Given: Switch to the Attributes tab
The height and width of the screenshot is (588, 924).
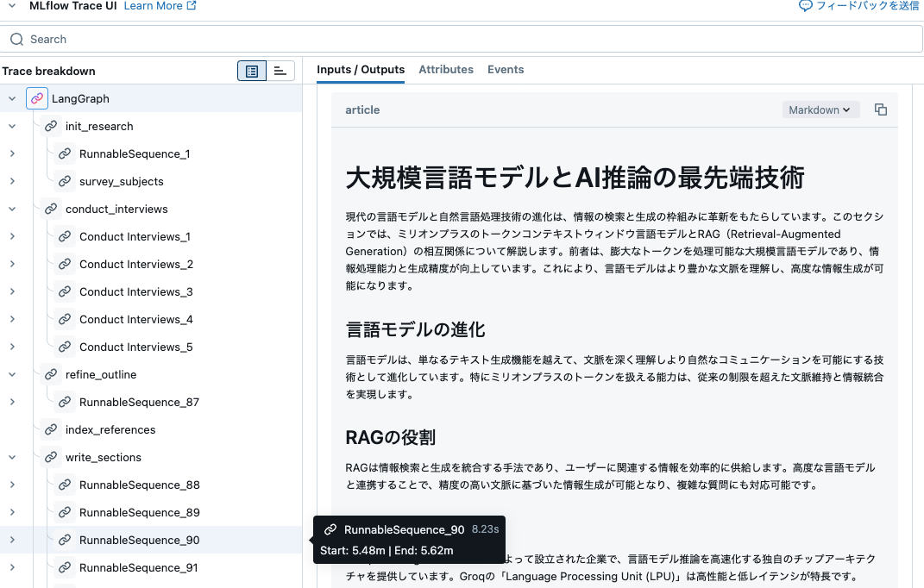Looking at the screenshot, I should coord(446,70).
